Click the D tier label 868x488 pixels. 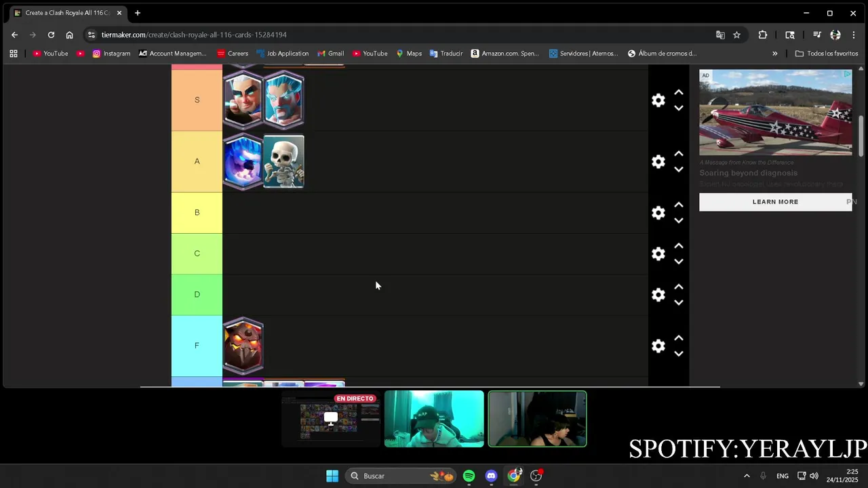click(x=197, y=295)
